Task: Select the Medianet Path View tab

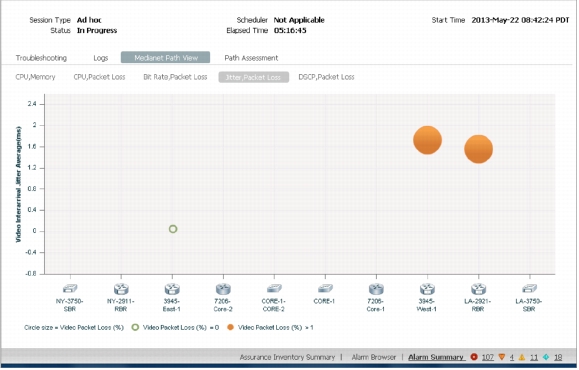Action: tap(165, 58)
